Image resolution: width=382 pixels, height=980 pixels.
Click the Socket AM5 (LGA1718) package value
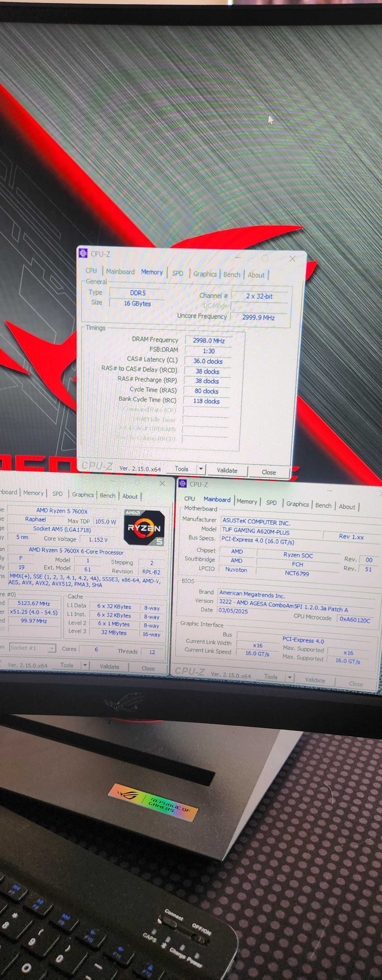pyautogui.click(x=62, y=529)
